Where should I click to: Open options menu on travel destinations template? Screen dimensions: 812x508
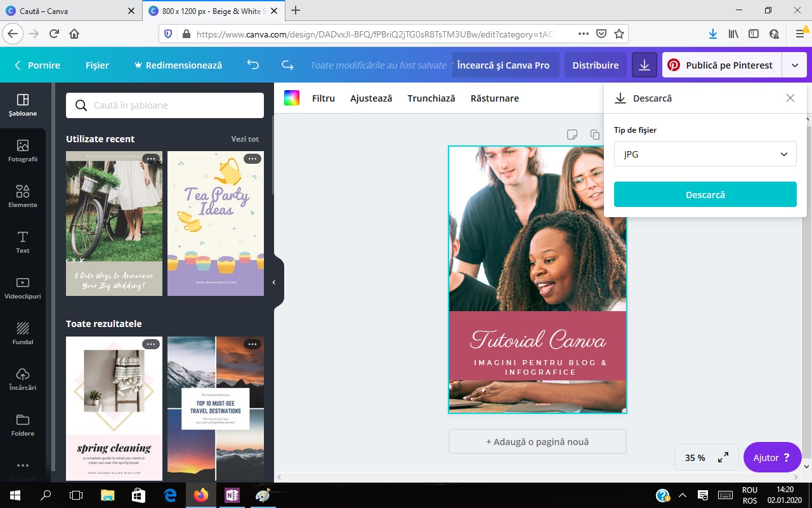(252, 344)
